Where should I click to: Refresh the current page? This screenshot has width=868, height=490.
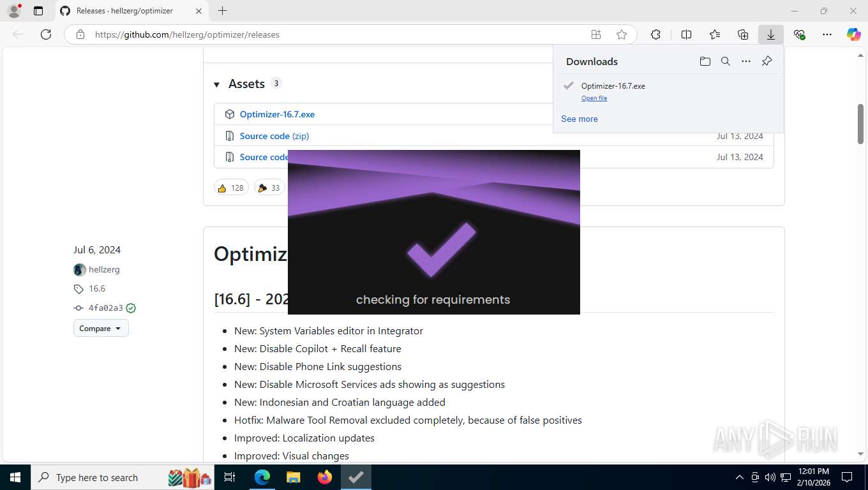(x=46, y=34)
